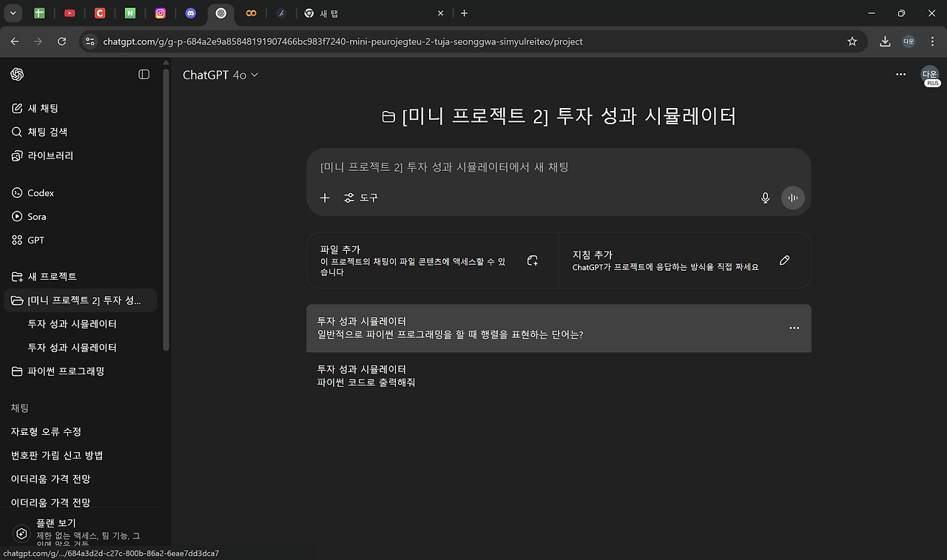
Task: Click the plus attach button in composer
Action: click(x=325, y=198)
